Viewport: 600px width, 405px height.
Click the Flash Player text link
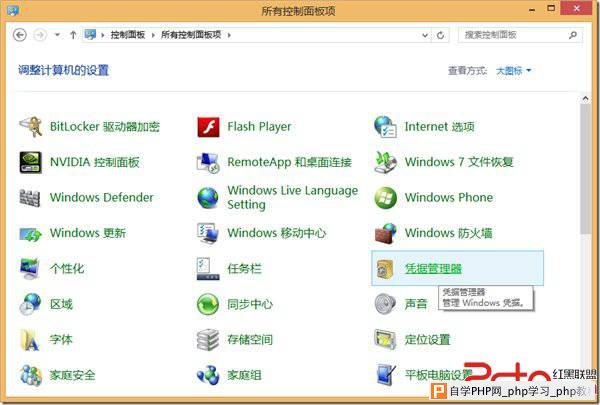click(x=259, y=127)
